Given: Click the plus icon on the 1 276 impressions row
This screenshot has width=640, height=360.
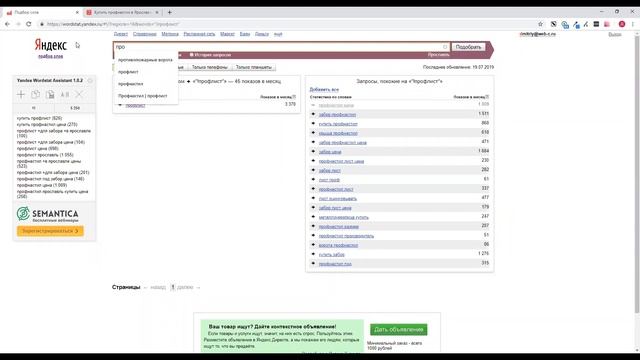Looking at the screenshot, I should [313, 254].
